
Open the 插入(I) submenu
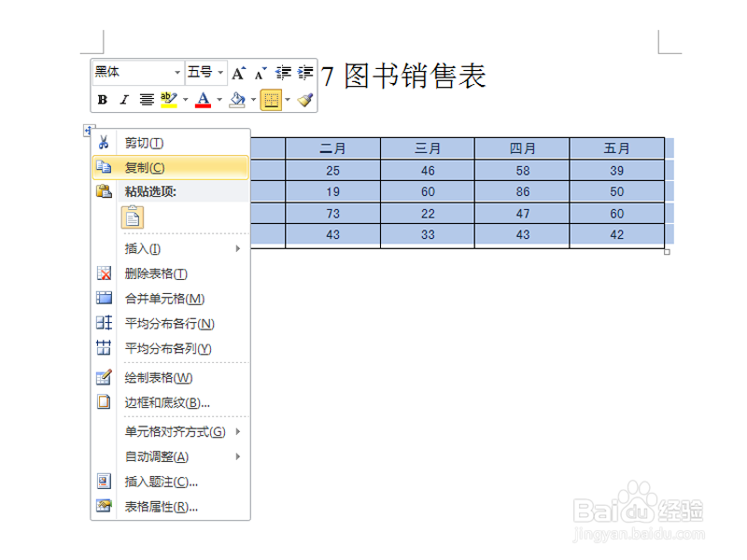coord(171,248)
